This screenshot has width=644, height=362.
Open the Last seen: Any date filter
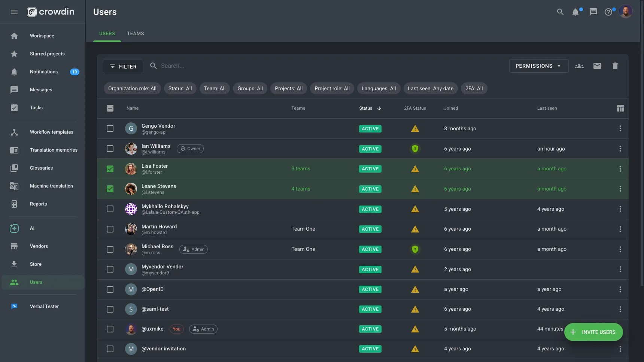tap(430, 88)
